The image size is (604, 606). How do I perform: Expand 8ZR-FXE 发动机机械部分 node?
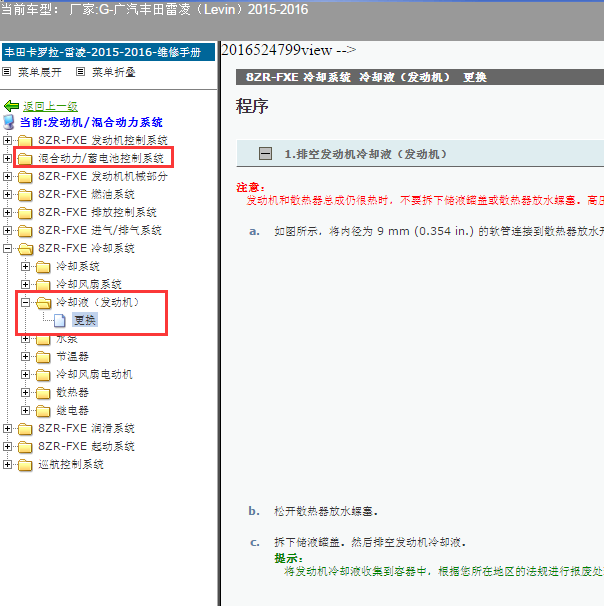7,177
